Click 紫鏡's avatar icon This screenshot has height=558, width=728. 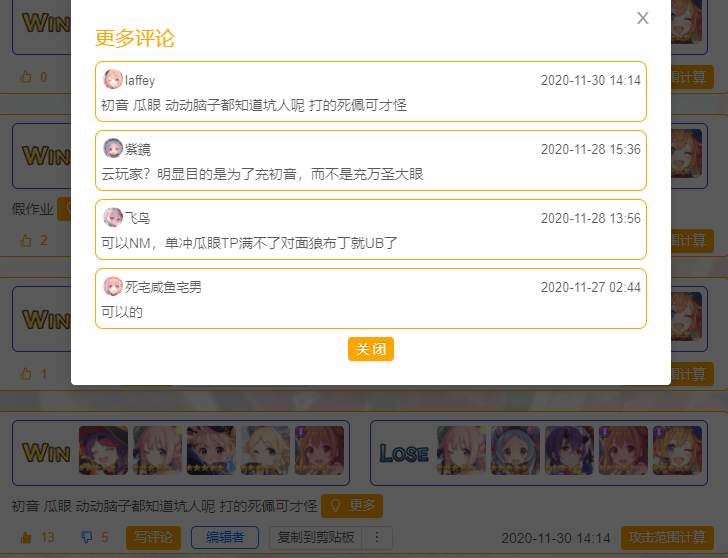(113, 149)
